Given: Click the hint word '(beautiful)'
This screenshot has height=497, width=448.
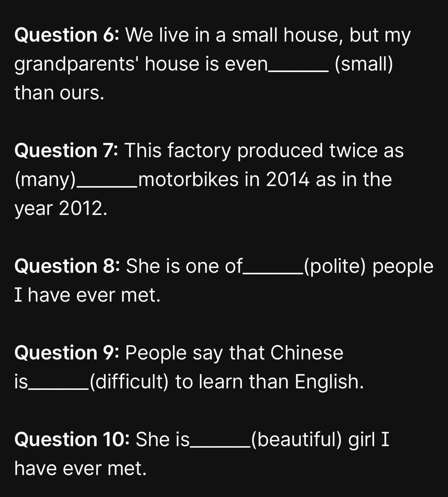Looking at the screenshot, I should (297, 440).
